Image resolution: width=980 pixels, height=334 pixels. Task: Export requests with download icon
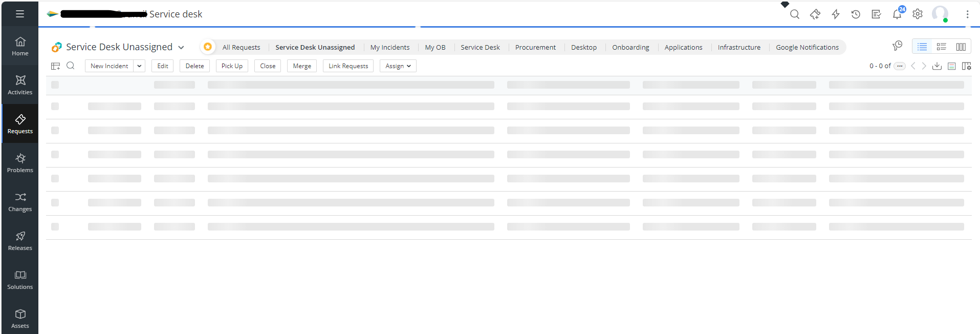tap(937, 66)
